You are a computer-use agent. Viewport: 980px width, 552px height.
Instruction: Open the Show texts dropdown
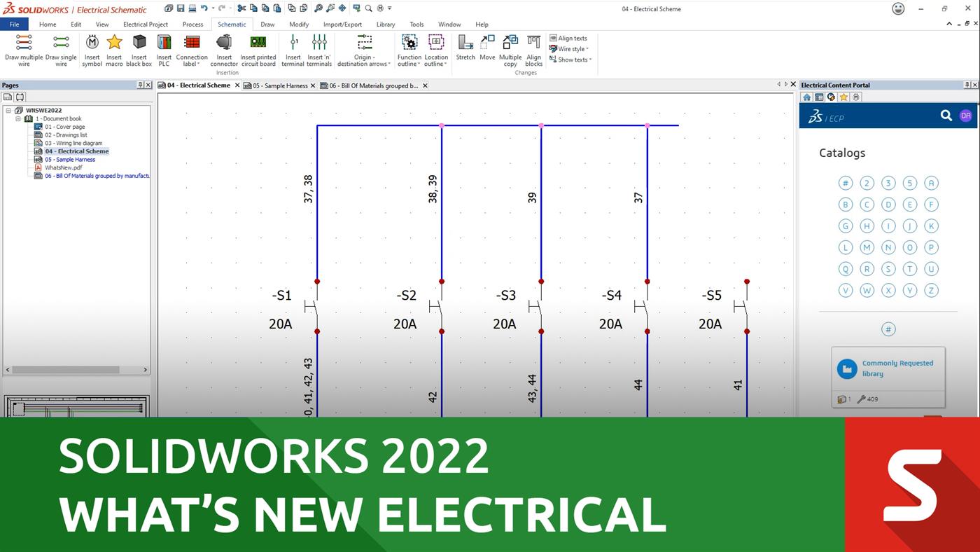coord(574,60)
